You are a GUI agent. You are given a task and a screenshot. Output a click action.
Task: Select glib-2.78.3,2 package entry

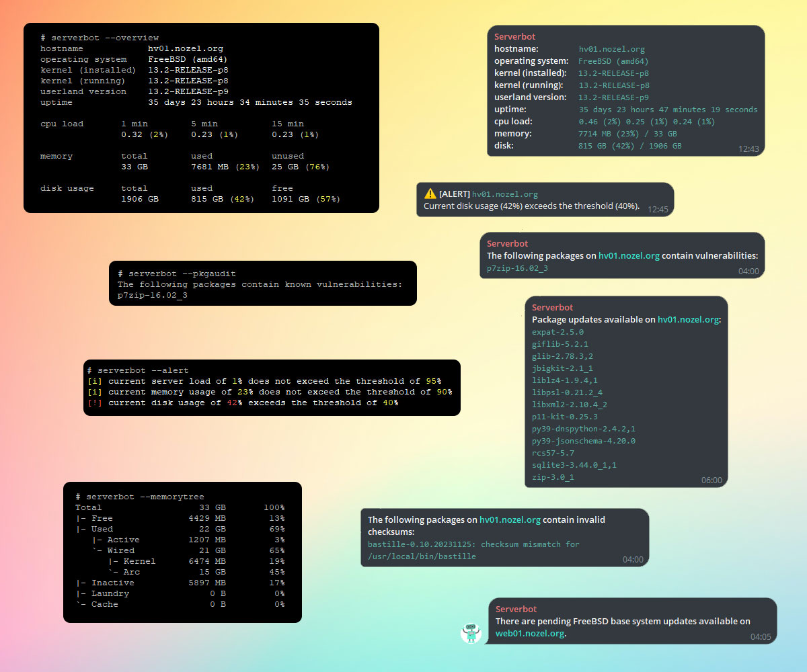(562, 356)
